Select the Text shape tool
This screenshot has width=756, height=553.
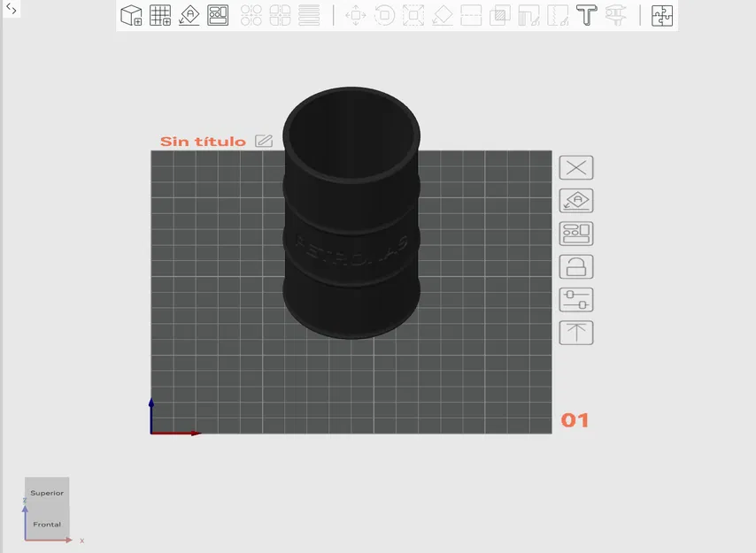click(587, 15)
